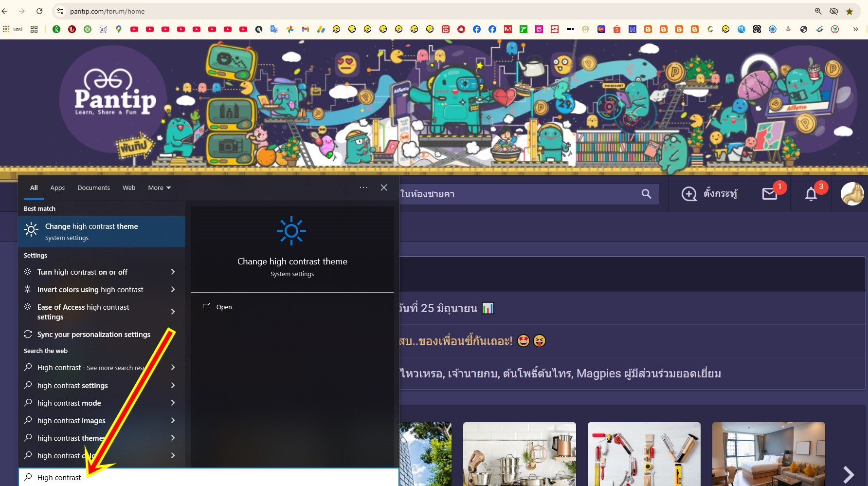
Task: Switch to the Apps search tab
Action: [57, 187]
